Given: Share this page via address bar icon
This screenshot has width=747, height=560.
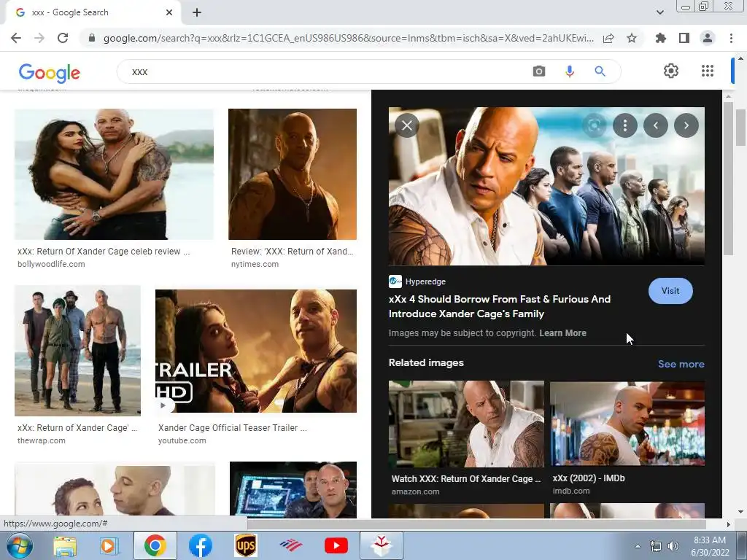Looking at the screenshot, I should [x=608, y=38].
